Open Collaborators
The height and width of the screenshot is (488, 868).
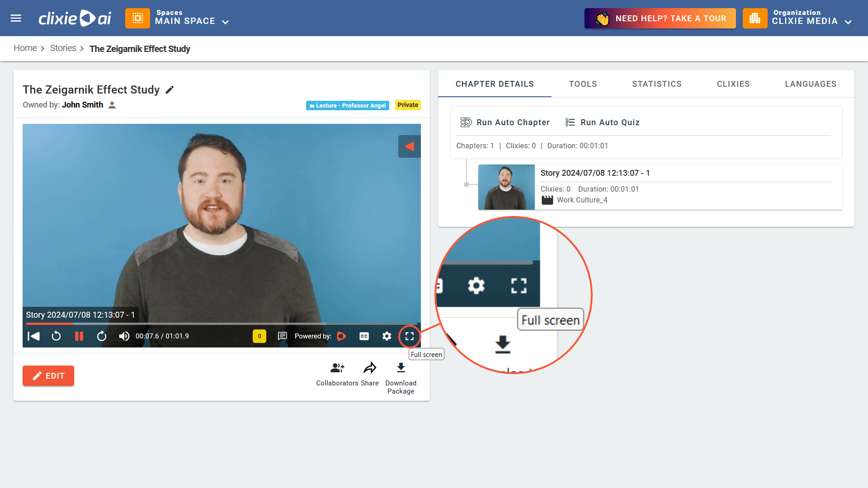337,374
